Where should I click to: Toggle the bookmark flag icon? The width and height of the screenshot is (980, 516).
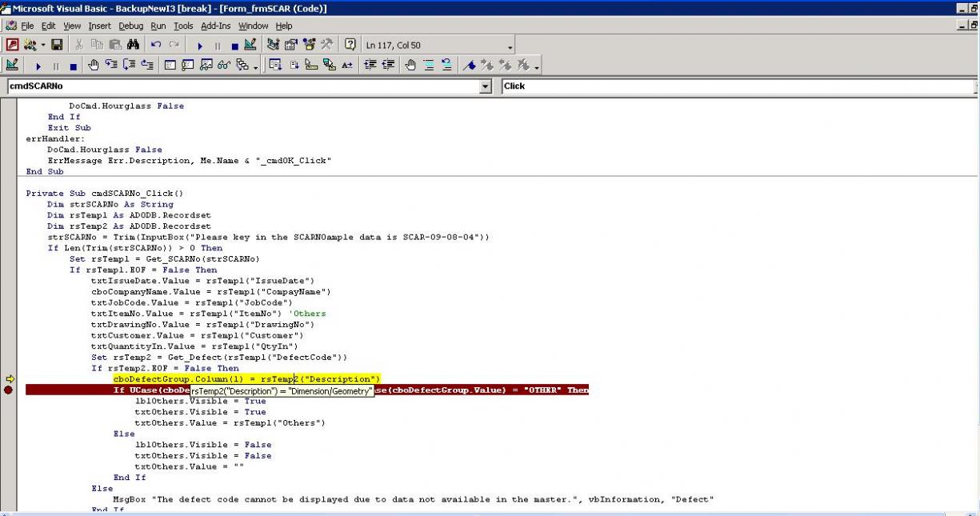coord(470,66)
